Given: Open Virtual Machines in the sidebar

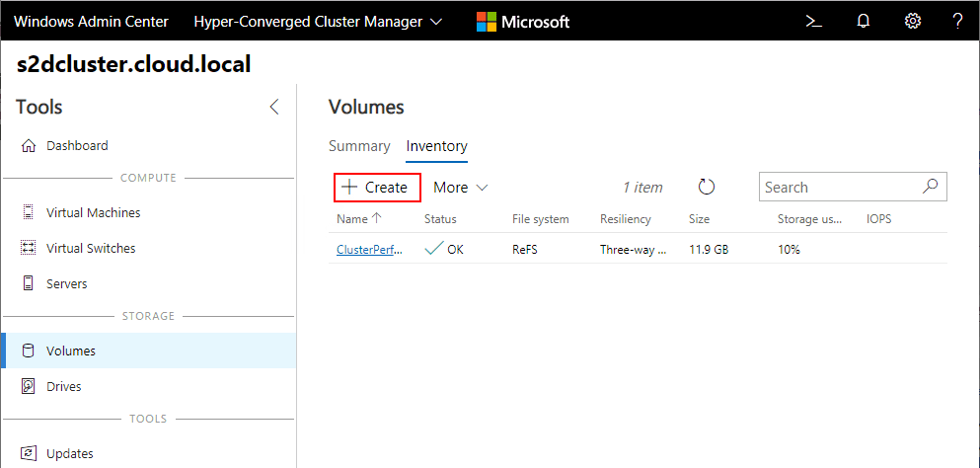Looking at the screenshot, I should 93,212.
